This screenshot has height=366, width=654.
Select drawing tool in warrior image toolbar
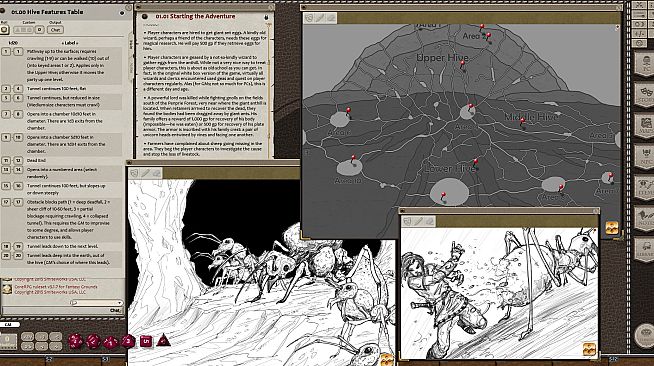418,221
